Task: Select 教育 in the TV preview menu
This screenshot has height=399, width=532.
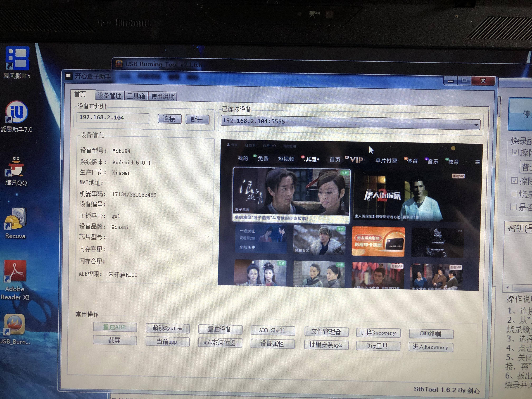Action: coord(453,162)
